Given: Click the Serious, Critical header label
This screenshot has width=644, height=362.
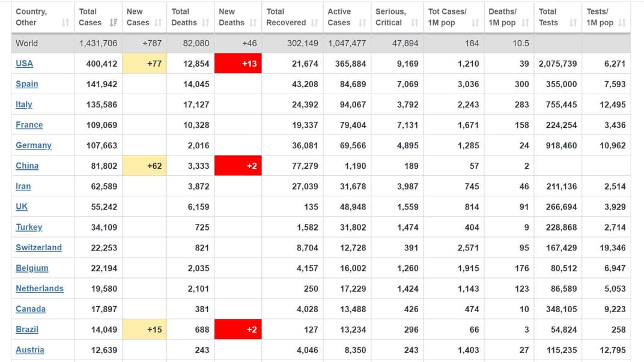Looking at the screenshot, I should point(390,17).
